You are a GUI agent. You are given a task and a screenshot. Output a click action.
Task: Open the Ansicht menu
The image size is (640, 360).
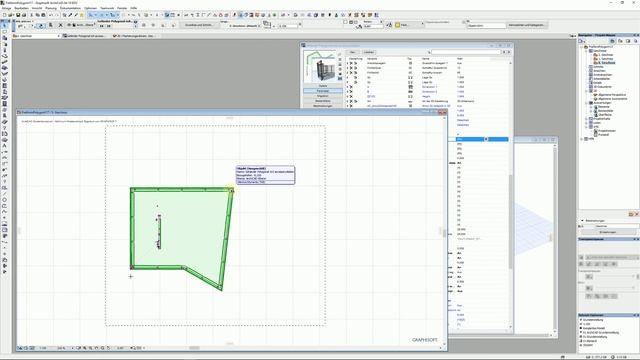(x=37, y=8)
